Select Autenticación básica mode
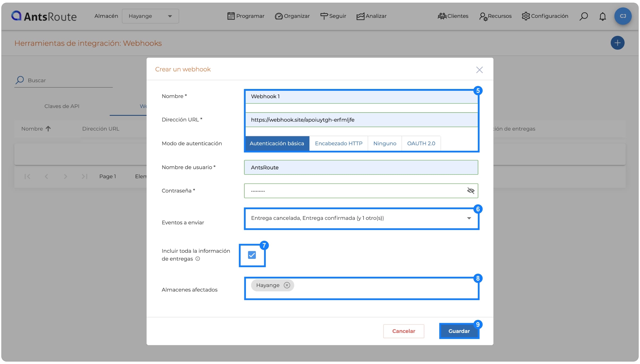Viewport: 640px width, 364px height. pos(277,144)
